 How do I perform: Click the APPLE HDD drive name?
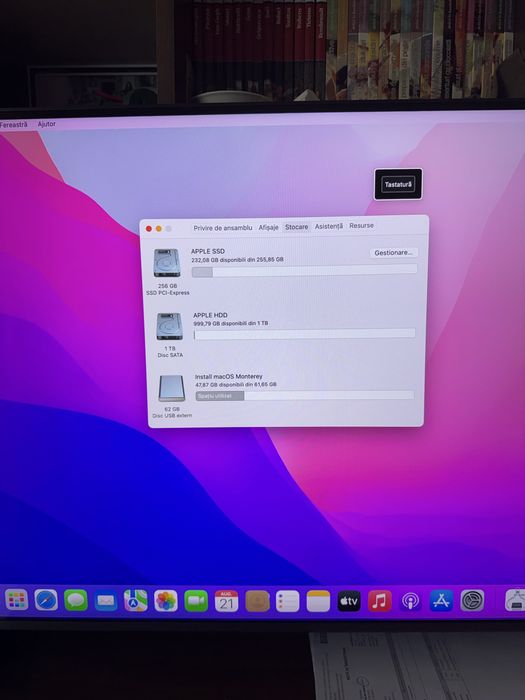pyautogui.click(x=210, y=315)
